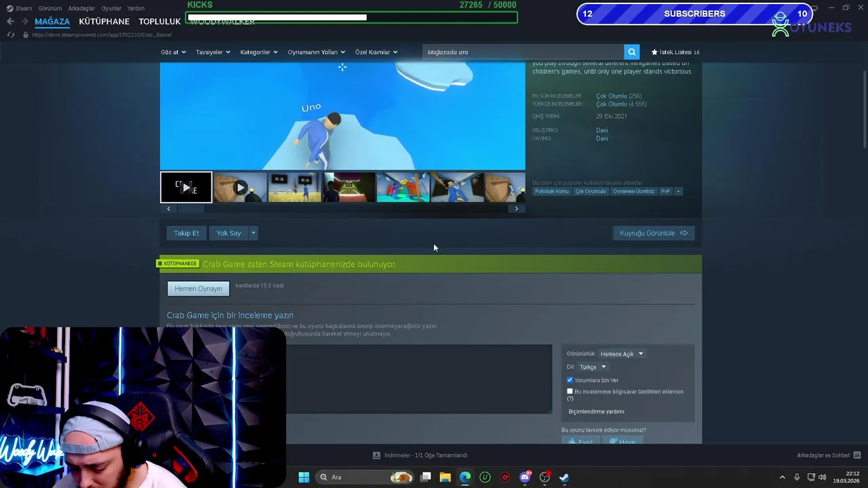Open the Oynaması Ücretsiz tag
Image resolution: width=868 pixels, height=488 pixels.
(x=633, y=191)
